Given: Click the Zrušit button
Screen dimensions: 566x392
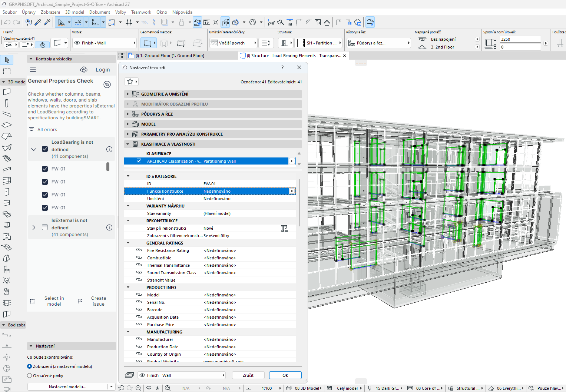Looking at the screenshot, I should 248,375.
